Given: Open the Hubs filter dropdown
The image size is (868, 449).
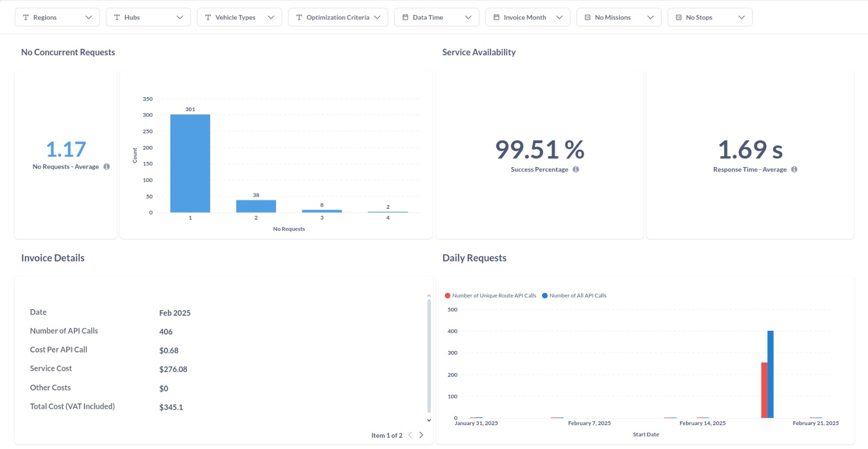Looking at the screenshot, I should pos(148,17).
